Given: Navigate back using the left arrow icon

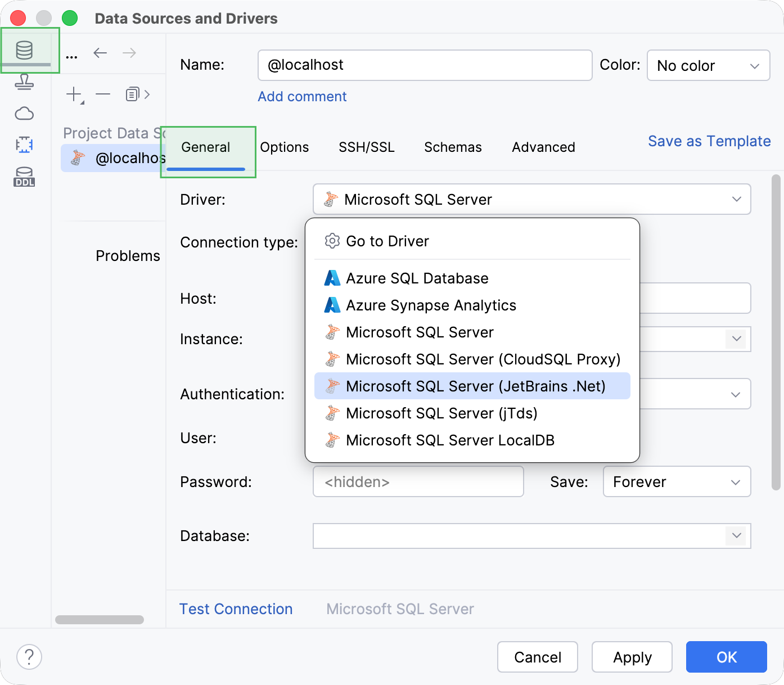Looking at the screenshot, I should 100,53.
